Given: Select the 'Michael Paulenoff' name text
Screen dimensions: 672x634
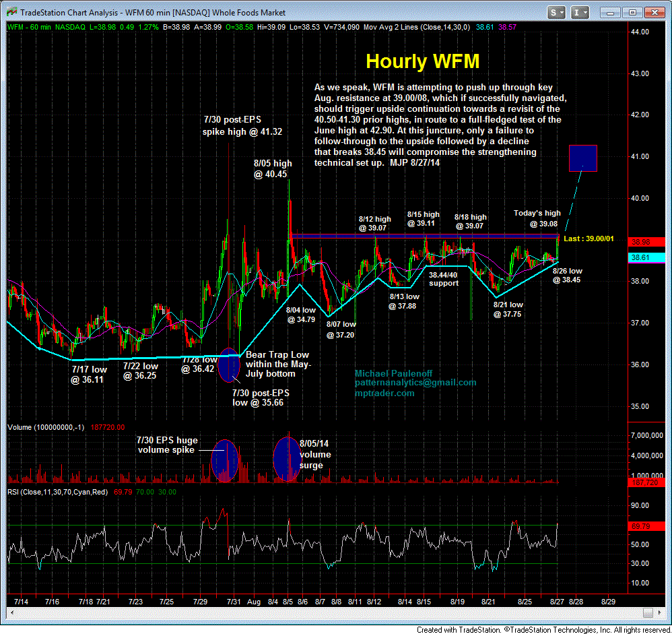Looking at the screenshot, I should coord(393,373).
